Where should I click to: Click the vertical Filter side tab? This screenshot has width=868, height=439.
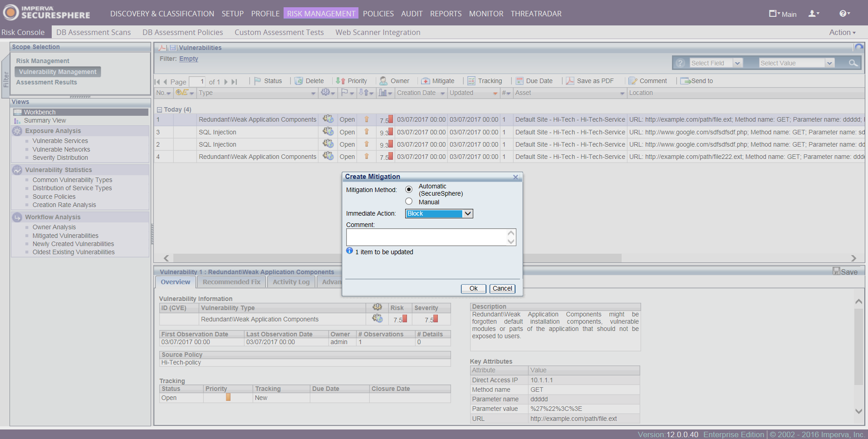pos(6,79)
